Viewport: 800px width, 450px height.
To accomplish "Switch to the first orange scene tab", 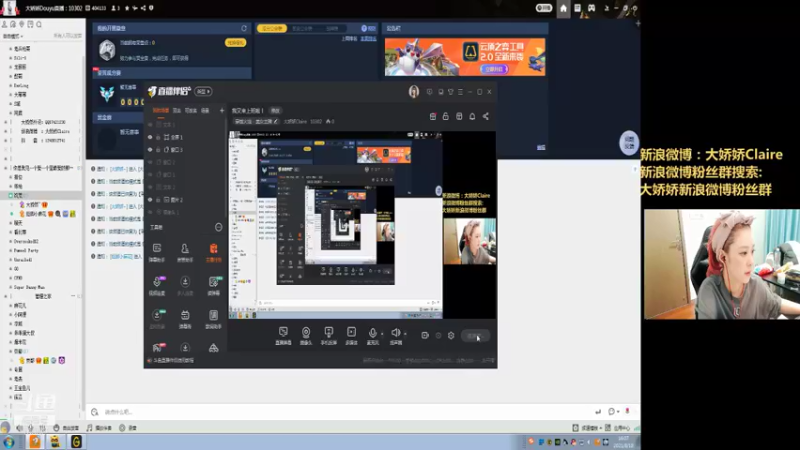I will (161, 111).
